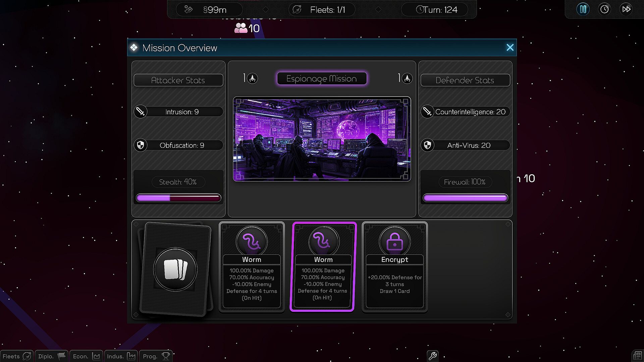Open the Prog. trophy tab
The image size is (644, 362).
pos(156,356)
